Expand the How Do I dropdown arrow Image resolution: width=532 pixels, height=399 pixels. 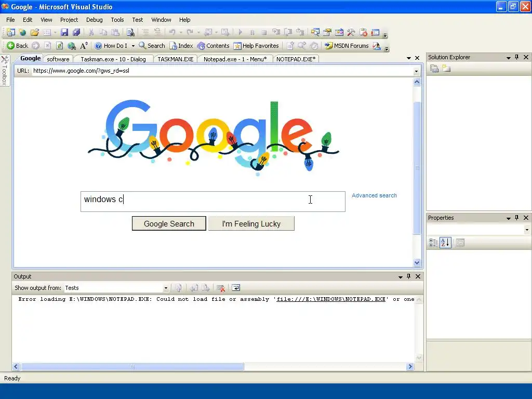(x=133, y=46)
